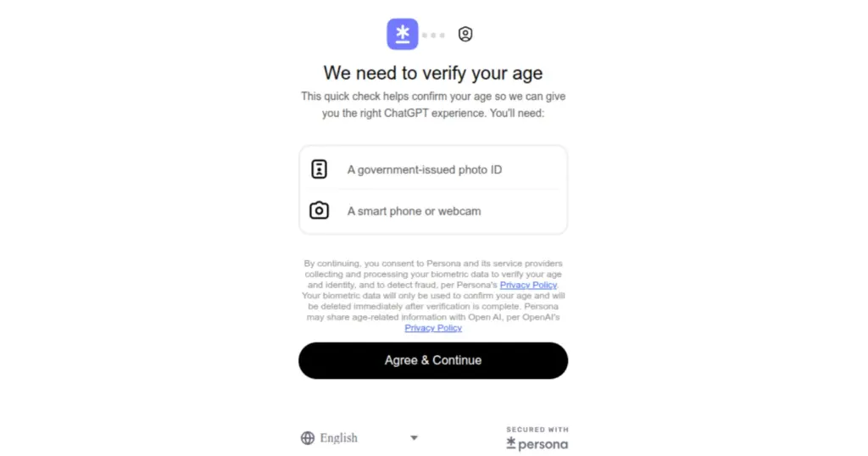This screenshot has width=868, height=456.
Task: Click the globe language icon
Action: point(308,438)
